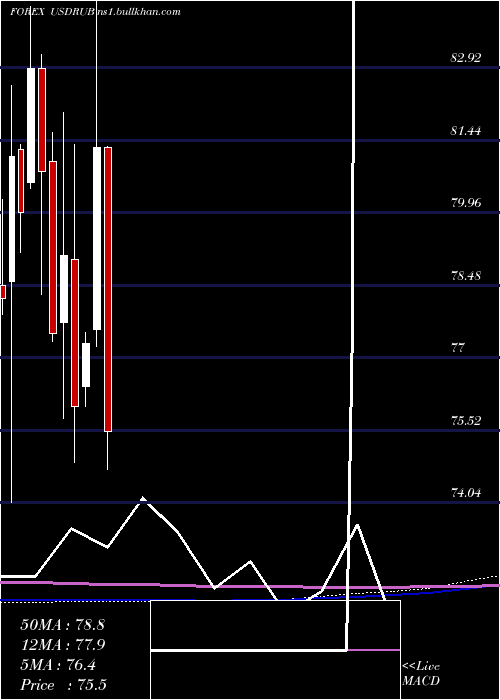The image size is (500, 700).
Task: Click the 74.04 price axis label
Action: tap(466, 493)
